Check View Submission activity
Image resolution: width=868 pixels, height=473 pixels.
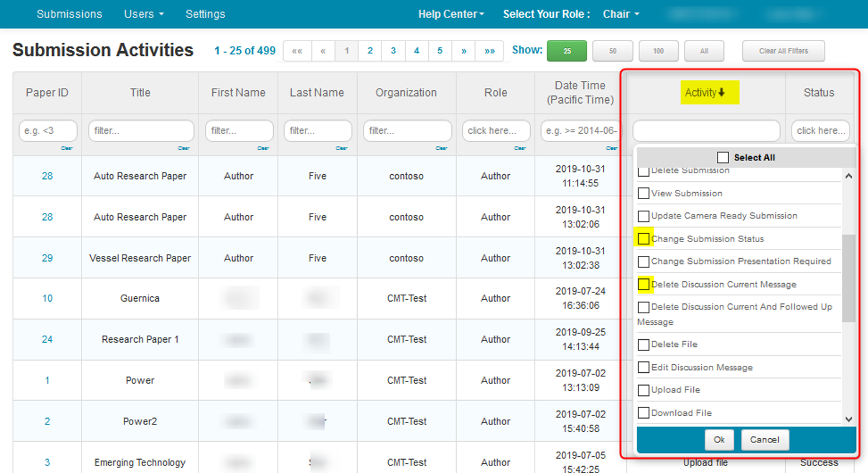tap(643, 193)
